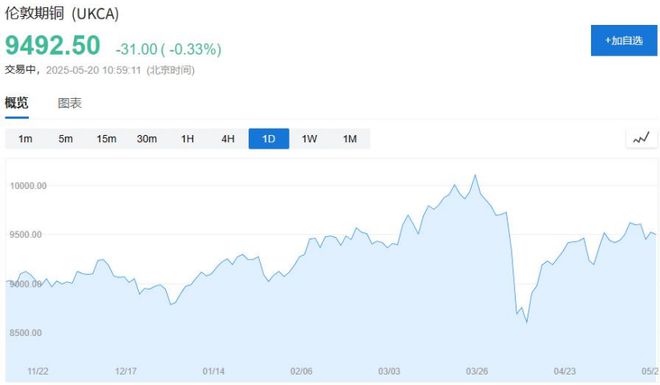Click the -31.00 (-0.33%) change value
The image size is (660, 385).
168,49
